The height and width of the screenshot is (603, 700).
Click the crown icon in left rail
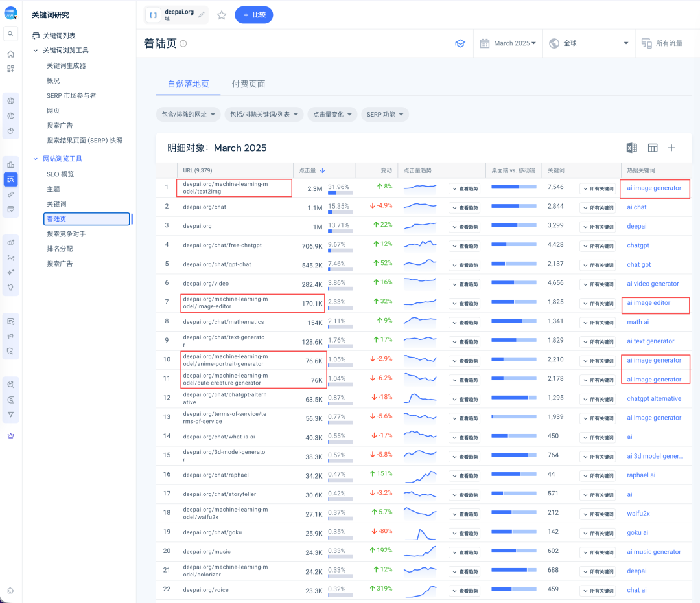coord(11,436)
